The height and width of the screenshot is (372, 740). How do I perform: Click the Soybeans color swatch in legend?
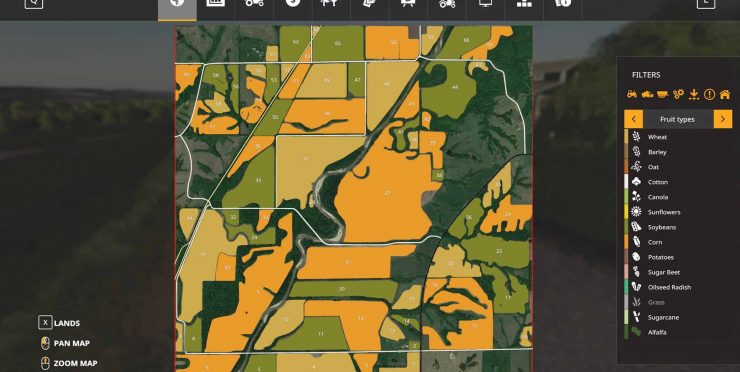coord(627,227)
